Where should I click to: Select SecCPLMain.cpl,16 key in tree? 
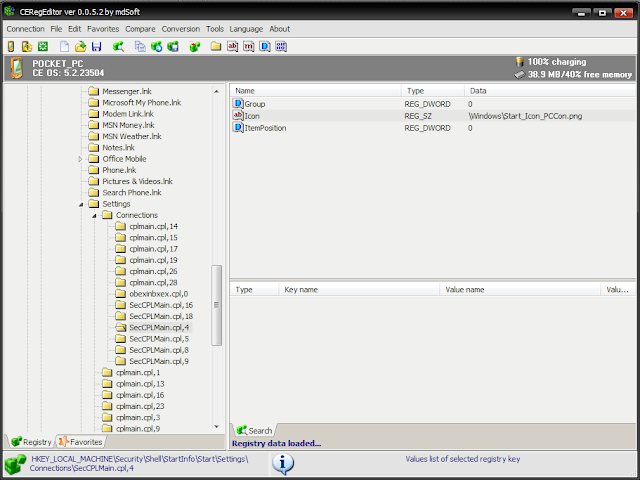tap(160, 305)
